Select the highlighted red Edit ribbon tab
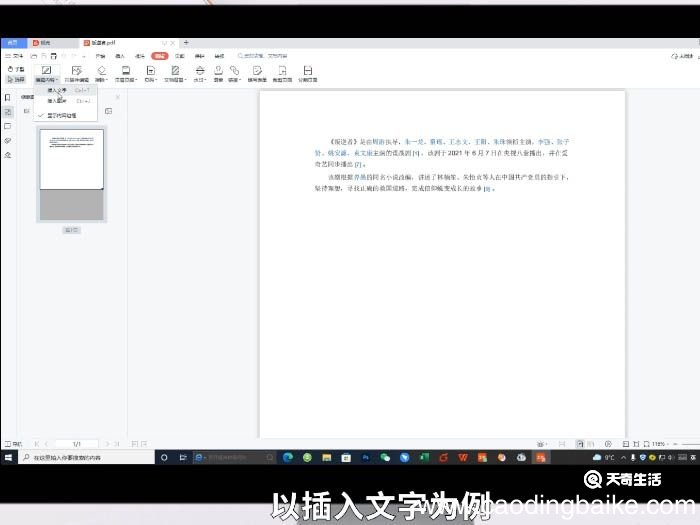Viewport: 700px width, 525px height. (x=159, y=56)
